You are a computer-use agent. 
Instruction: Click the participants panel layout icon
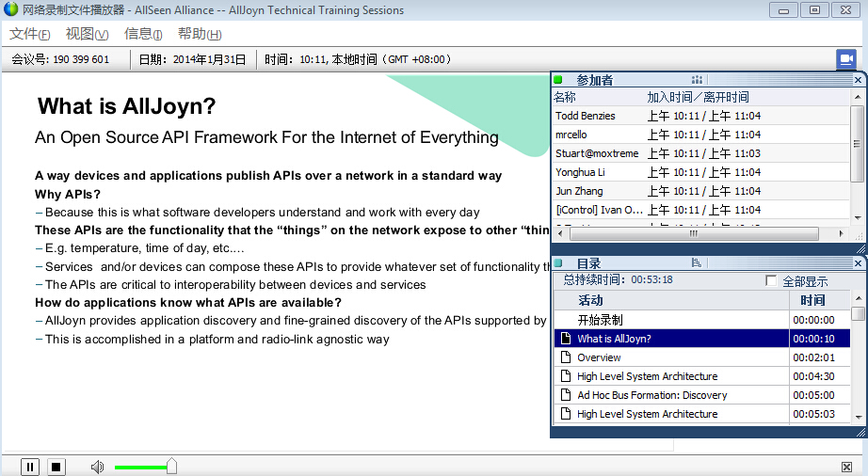[697, 80]
